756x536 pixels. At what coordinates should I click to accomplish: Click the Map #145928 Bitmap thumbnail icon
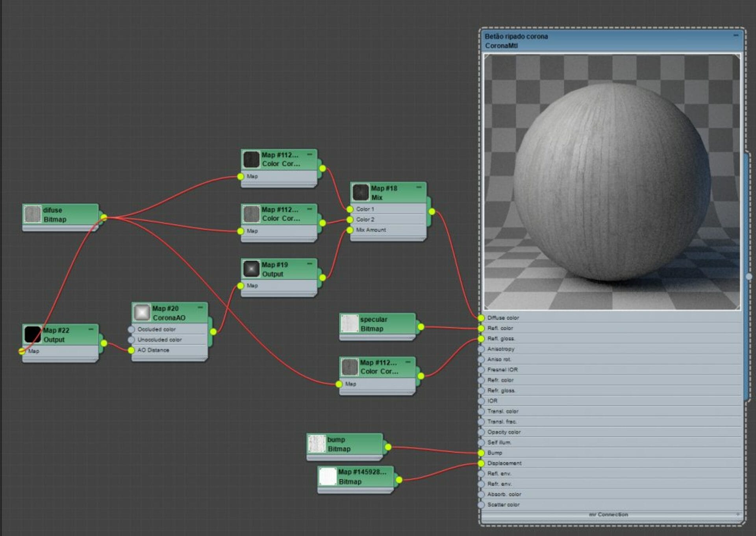(x=328, y=477)
